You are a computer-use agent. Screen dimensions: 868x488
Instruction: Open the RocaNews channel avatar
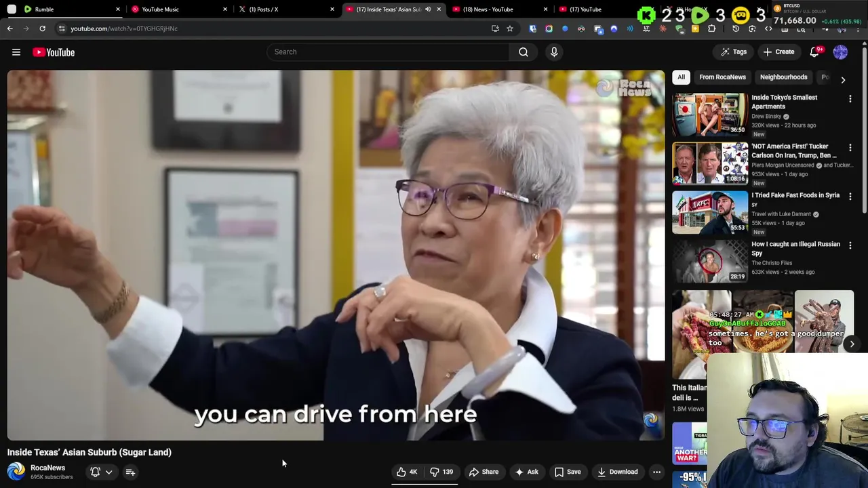pos(16,472)
